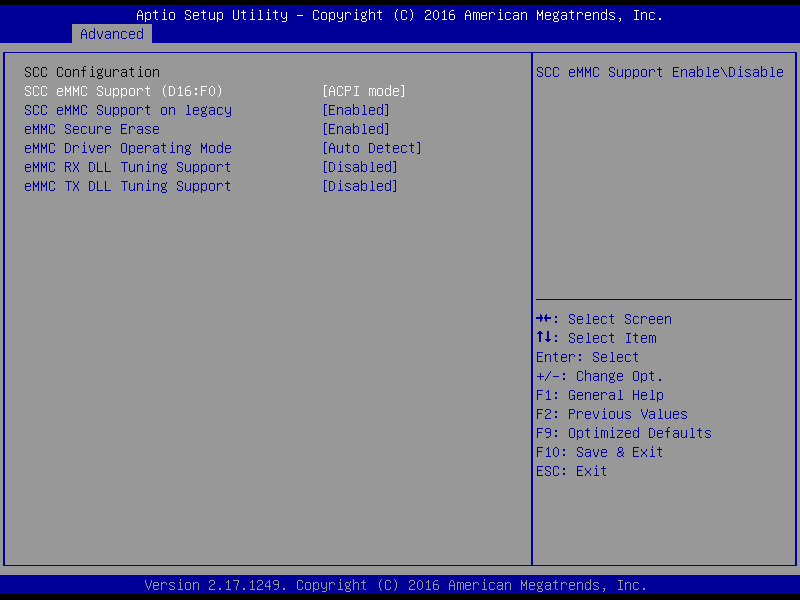Viewport: 800px width, 600px height.
Task: Click the F10: Save & Exit hint
Action: [x=599, y=452]
